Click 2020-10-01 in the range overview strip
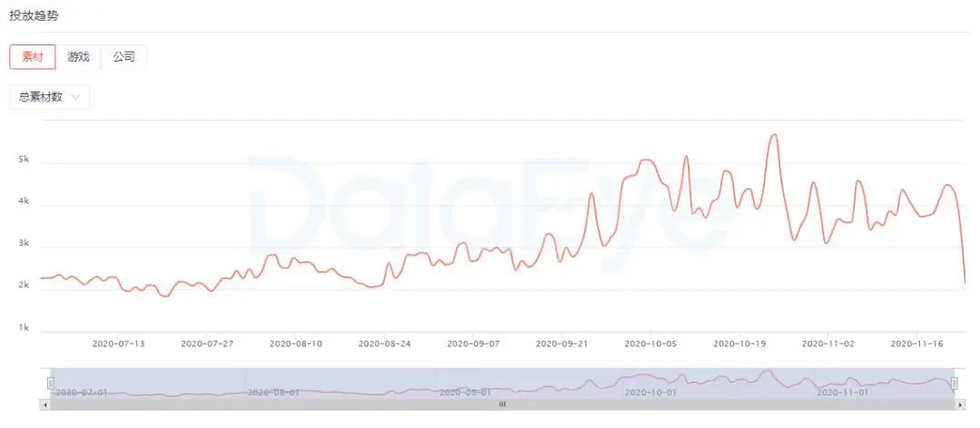The width and height of the screenshot is (980, 428). (651, 392)
